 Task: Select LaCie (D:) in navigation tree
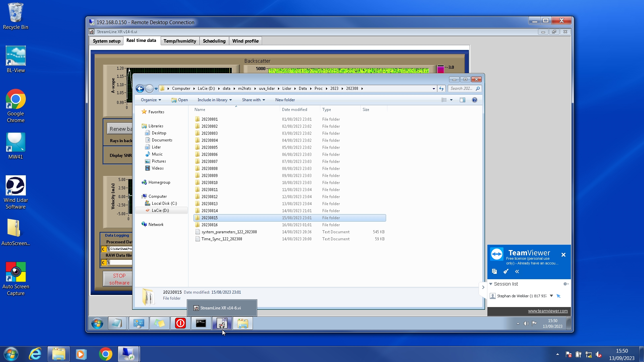click(x=160, y=210)
